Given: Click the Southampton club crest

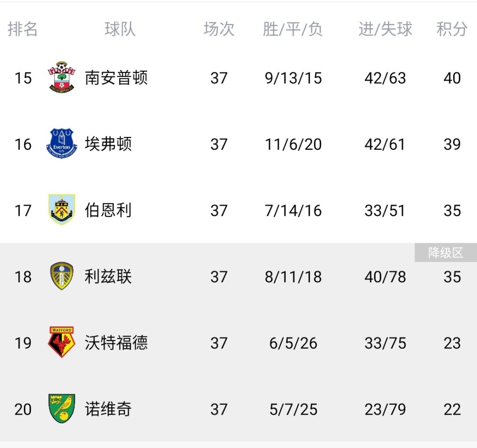Looking at the screenshot, I should pyautogui.click(x=62, y=77).
